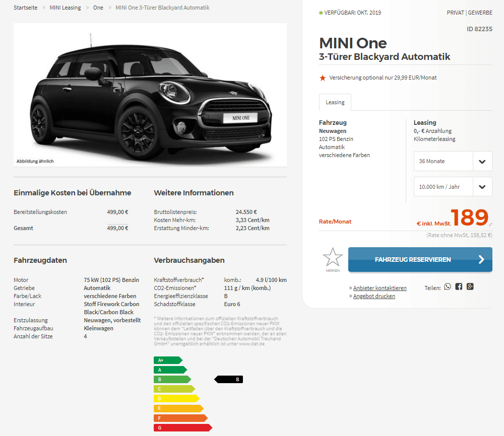Switch to GEWERBE pricing
Screen dimensions: 504x436
480,13
